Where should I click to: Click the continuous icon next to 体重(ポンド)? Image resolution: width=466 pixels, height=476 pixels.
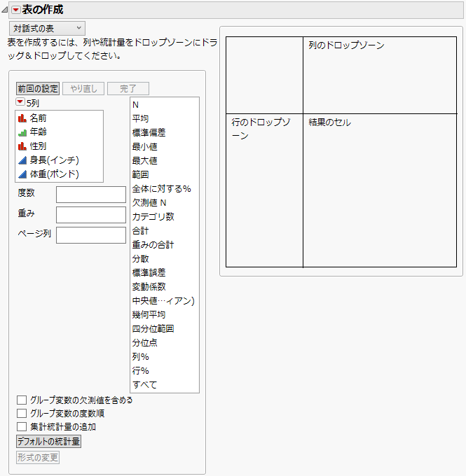click(22, 174)
